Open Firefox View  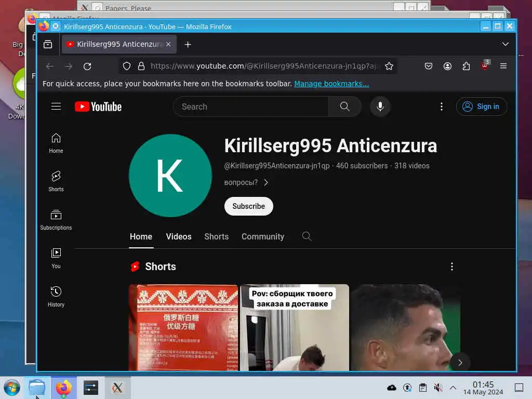point(48,45)
